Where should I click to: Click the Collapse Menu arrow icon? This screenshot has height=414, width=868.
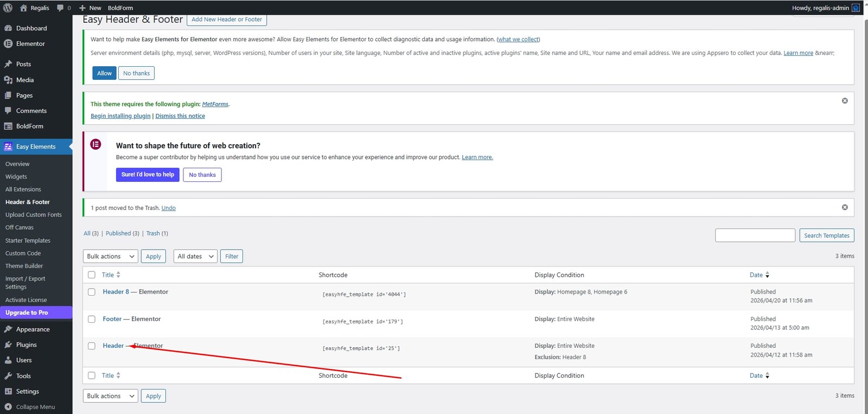[x=8, y=407]
